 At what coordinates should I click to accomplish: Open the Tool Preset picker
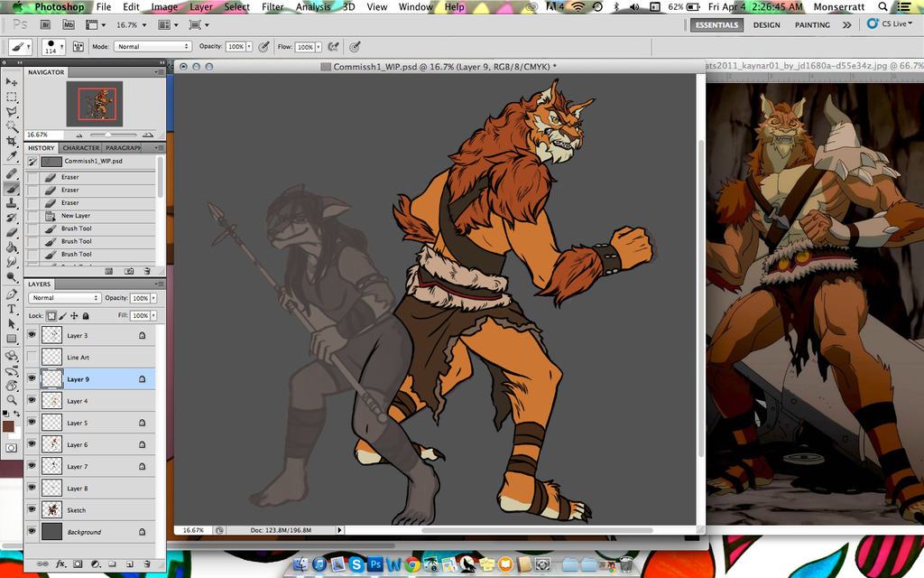21,47
